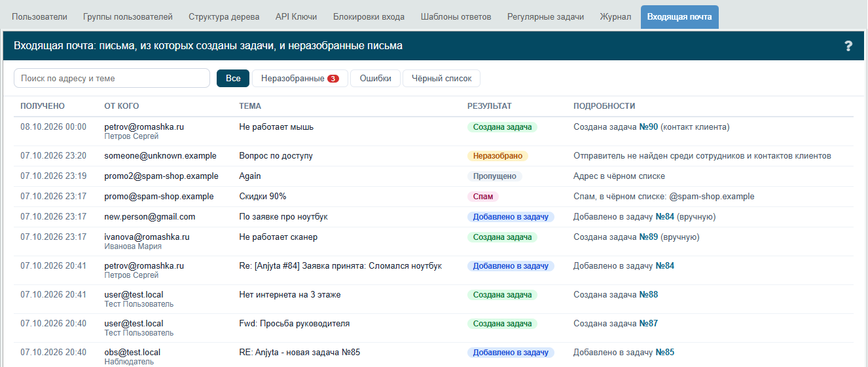Click the date 08.10.2026 00:00

[x=53, y=126]
